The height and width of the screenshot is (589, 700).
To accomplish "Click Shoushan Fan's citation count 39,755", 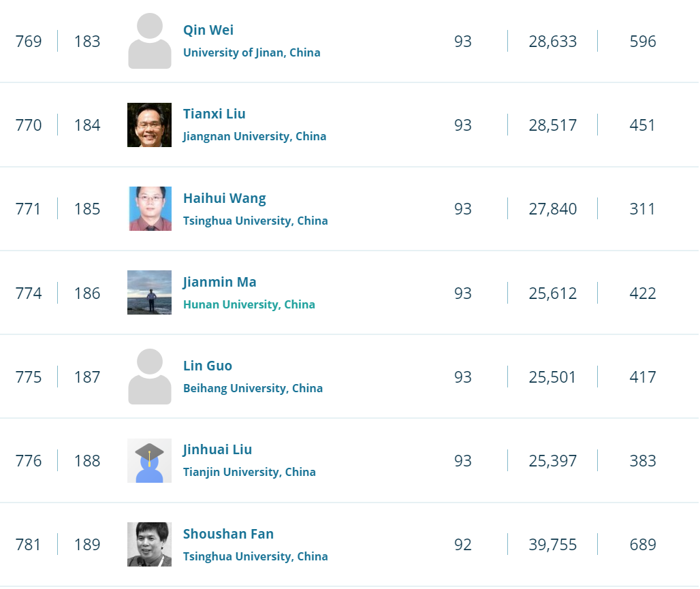I will (x=552, y=545).
